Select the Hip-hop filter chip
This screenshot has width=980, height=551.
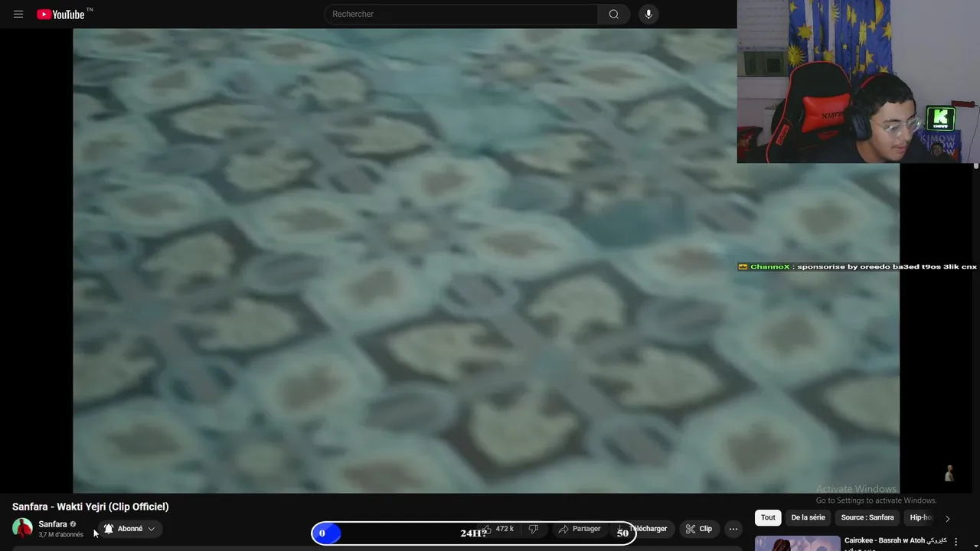pos(920,517)
